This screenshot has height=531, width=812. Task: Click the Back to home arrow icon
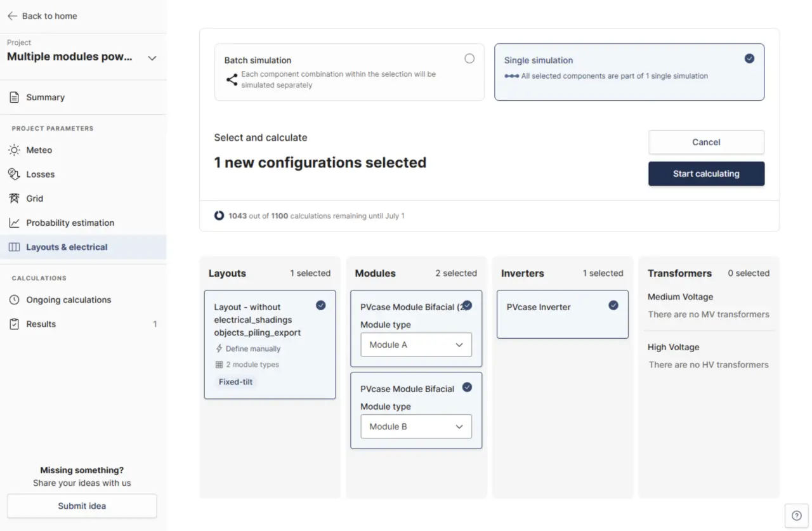[x=12, y=16]
